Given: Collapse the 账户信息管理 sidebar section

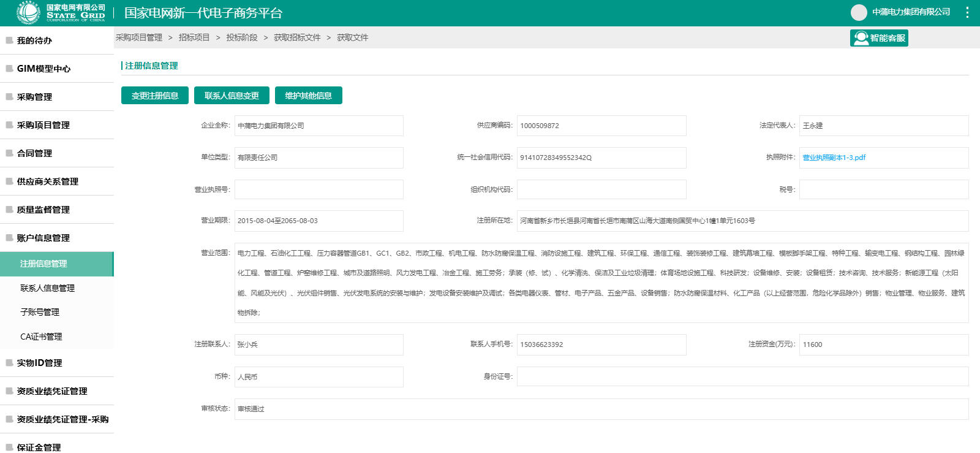Looking at the screenshot, I should [57, 238].
